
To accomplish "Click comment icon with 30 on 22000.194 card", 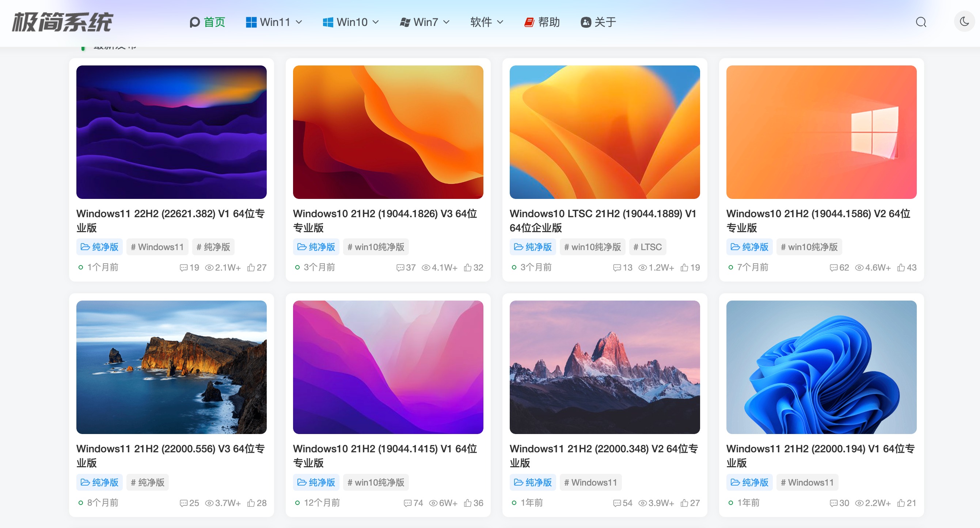I will [833, 503].
